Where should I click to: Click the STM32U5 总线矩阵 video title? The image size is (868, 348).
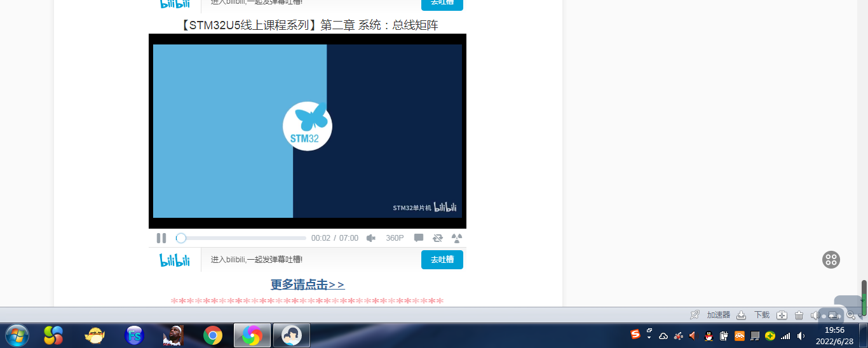coord(308,25)
